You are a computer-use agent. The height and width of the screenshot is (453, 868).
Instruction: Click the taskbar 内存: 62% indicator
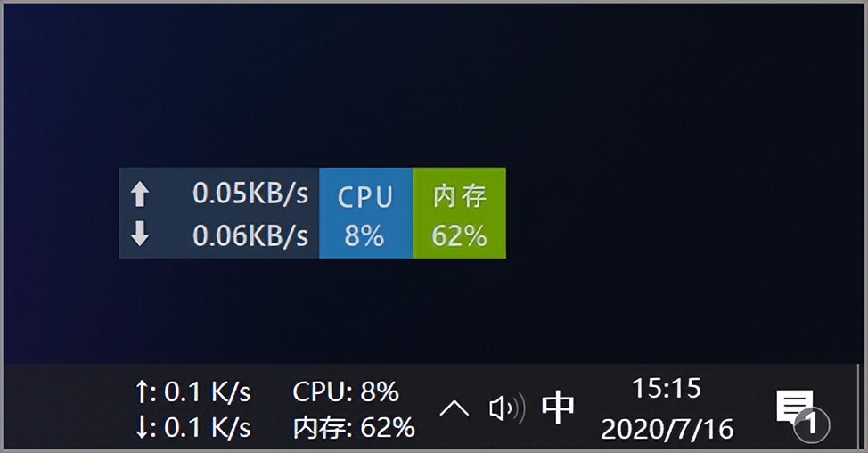[x=354, y=427]
